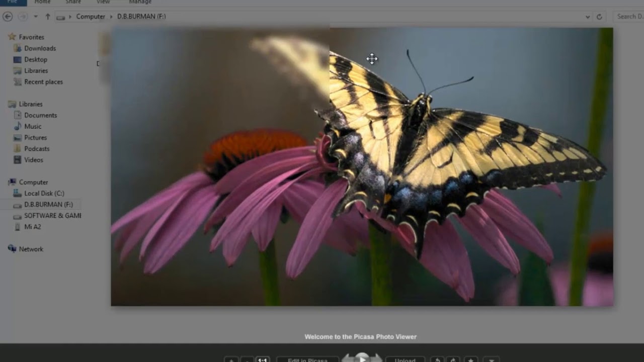Screen dimensions: 644x362
Task: Open recent locations dropdown arrow
Action: [x=36, y=17]
